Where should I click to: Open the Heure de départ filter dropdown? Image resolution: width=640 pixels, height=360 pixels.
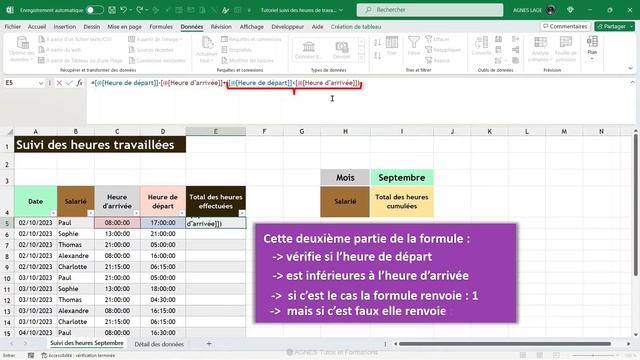[182, 213]
